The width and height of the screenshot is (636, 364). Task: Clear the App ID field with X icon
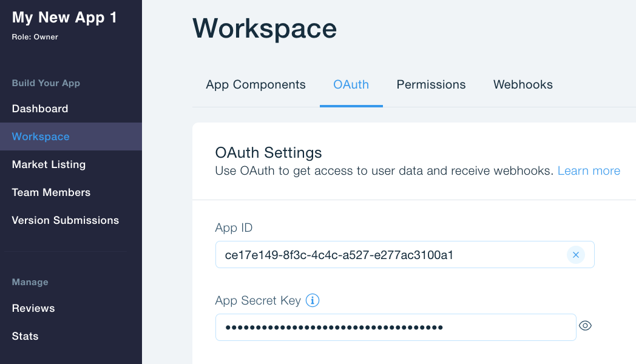click(575, 255)
